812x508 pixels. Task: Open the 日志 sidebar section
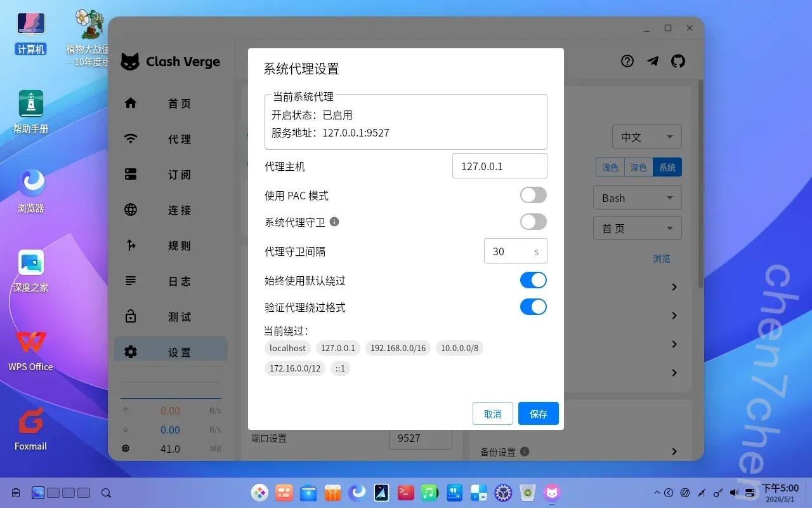(x=171, y=281)
